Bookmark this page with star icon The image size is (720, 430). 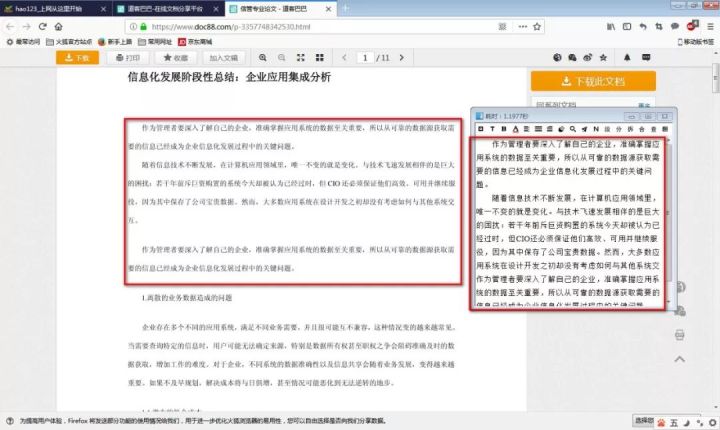(x=537, y=27)
